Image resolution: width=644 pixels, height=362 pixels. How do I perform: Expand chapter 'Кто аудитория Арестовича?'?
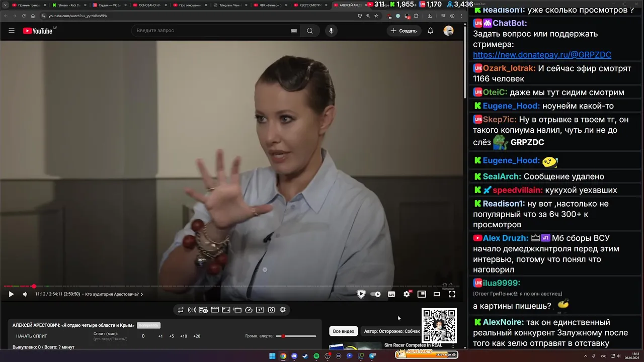click(114, 294)
